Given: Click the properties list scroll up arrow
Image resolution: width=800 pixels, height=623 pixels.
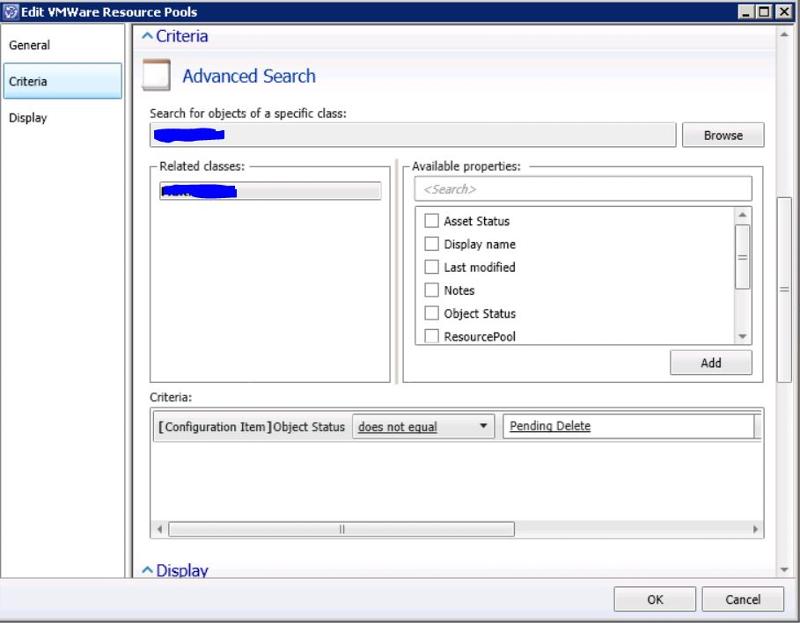Looking at the screenshot, I should pyautogui.click(x=742, y=215).
